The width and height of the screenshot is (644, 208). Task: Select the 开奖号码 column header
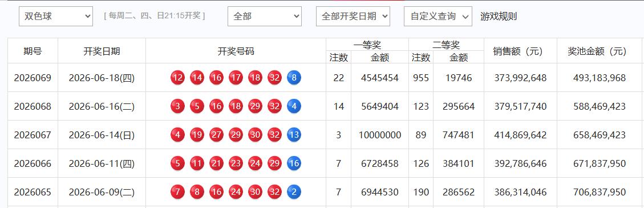point(236,51)
